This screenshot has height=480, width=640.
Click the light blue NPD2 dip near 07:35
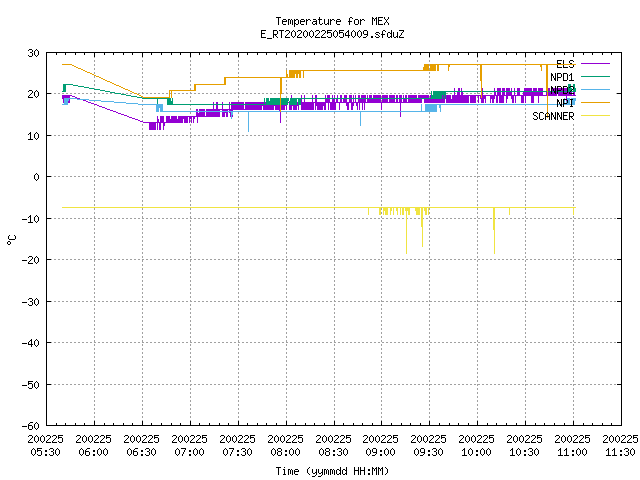248,122
